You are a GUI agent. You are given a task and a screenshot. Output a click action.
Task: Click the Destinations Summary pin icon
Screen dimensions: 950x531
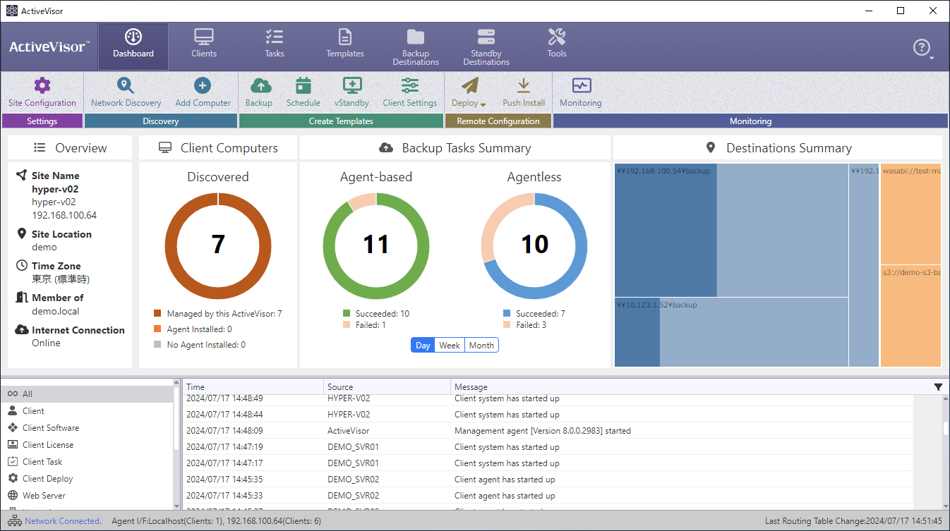point(711,147)
